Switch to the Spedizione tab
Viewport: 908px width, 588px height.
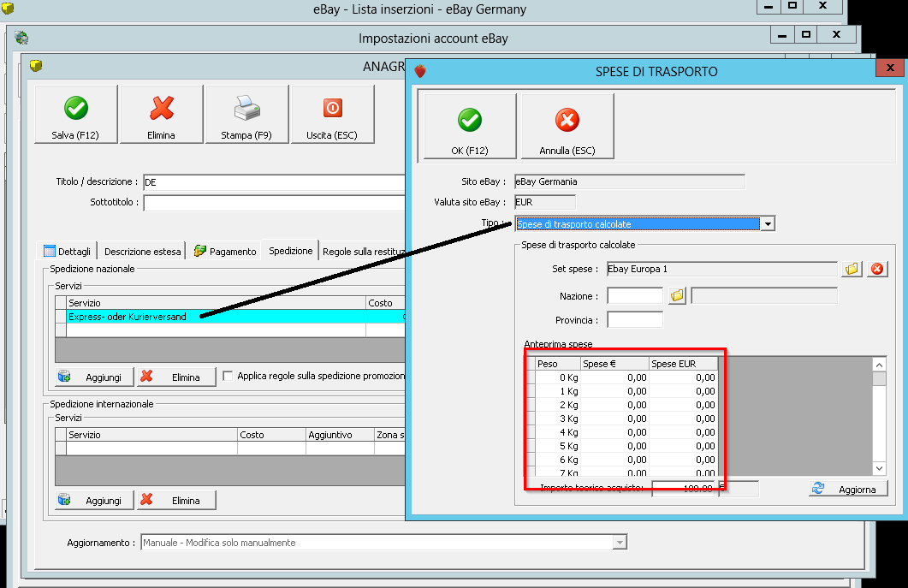291,251
